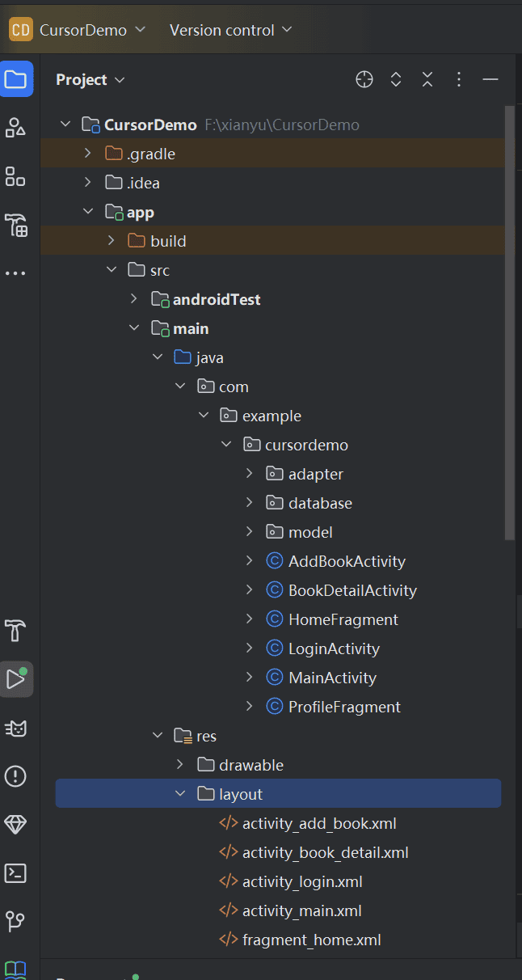The image size is (522, 980).
Task: Open the Project tool window icon
Action: click(16, 79)
